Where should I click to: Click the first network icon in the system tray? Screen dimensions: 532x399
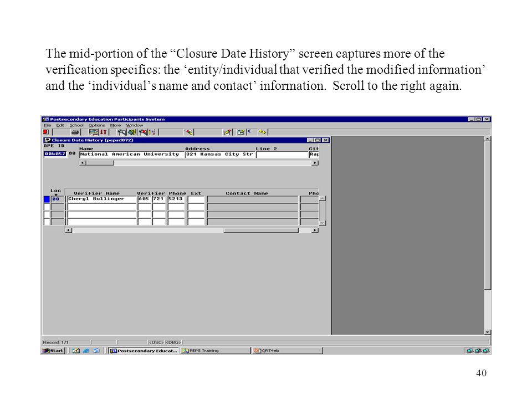click(x=469, y=350)
